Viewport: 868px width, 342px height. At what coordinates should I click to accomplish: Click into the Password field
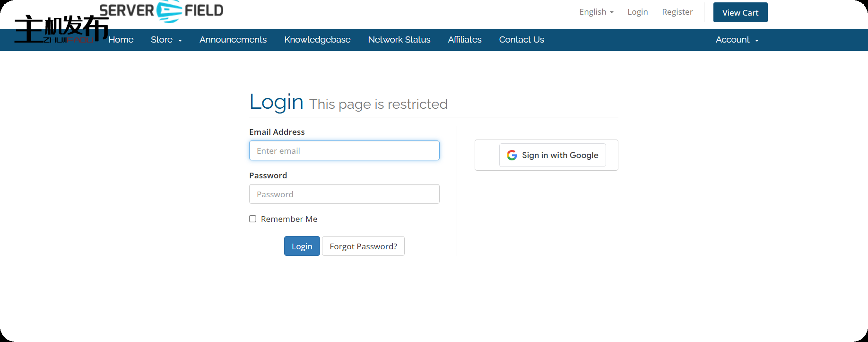click(344, 194)
